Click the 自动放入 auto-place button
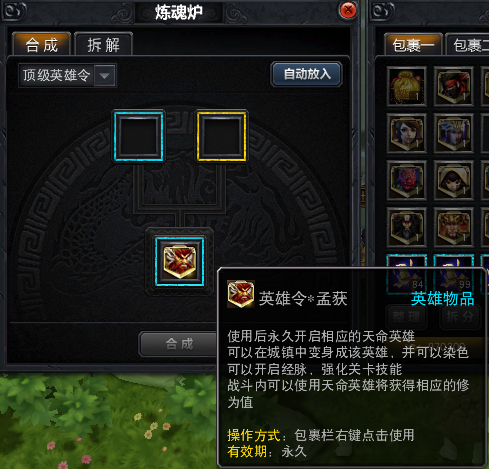 coord(307,74)
